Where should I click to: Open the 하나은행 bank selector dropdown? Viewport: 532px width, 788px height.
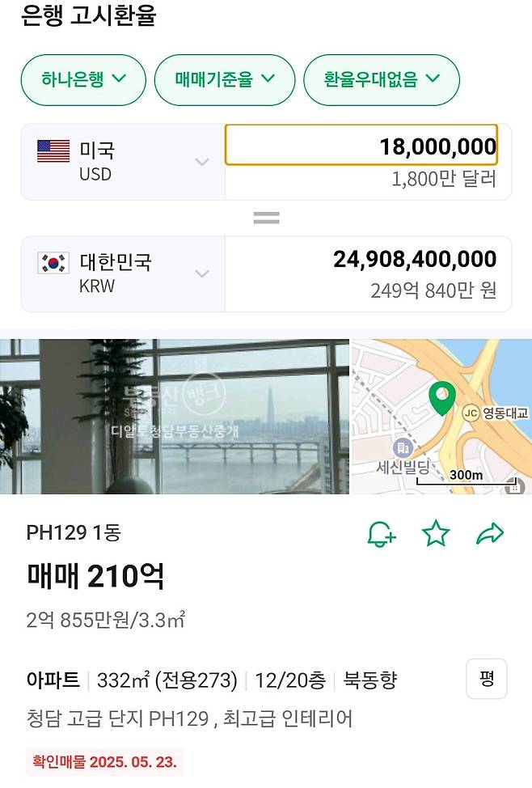tap(83, 80)
